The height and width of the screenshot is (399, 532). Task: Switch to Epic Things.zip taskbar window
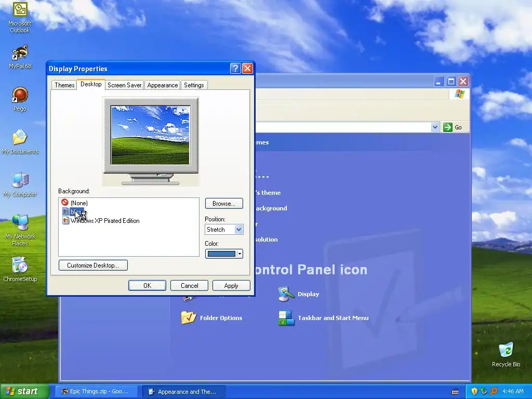[96, 391]
